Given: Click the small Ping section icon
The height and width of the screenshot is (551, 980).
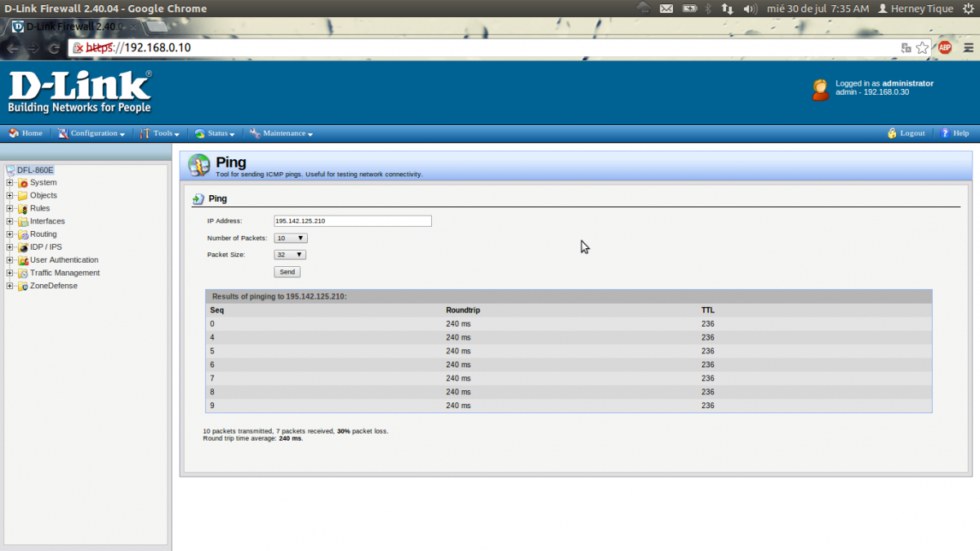Looking at the screenshot, I should [198, 198].
